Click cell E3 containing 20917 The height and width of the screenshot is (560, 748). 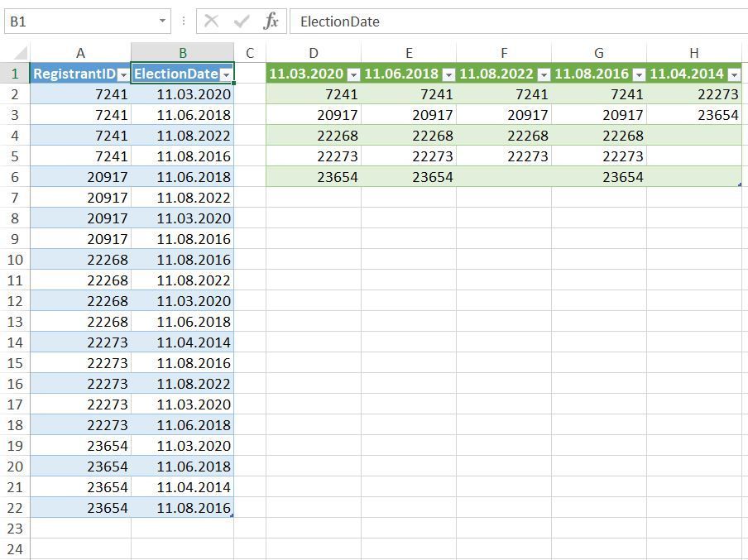pos(409,115)
